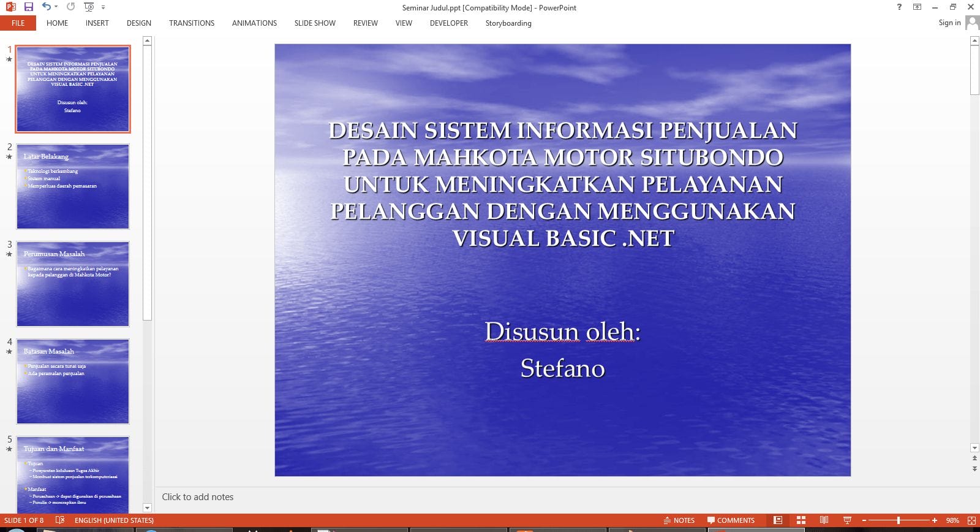Image resolution: width=980 pixels, height=532 pixels.
Task: Launch Slide Show view from status bar
Action: (847, 520)
